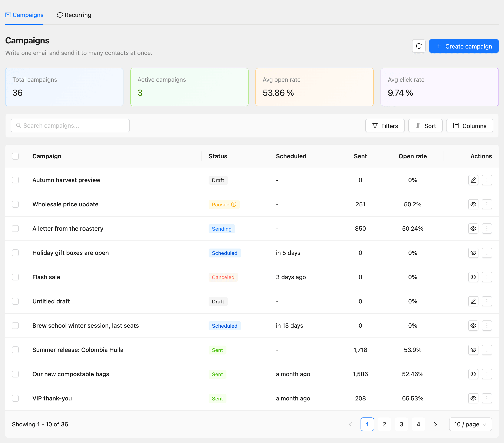
Task: Jump to page 4
Action: [x=418, y=424]
